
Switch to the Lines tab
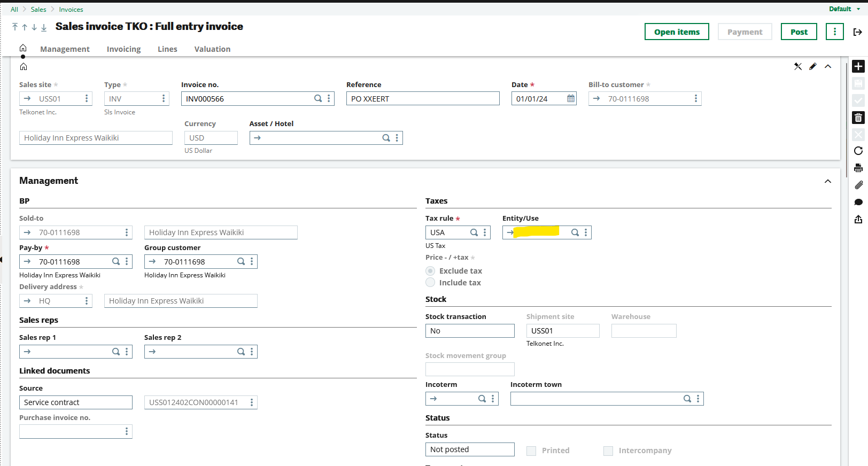tap(167, 49)
